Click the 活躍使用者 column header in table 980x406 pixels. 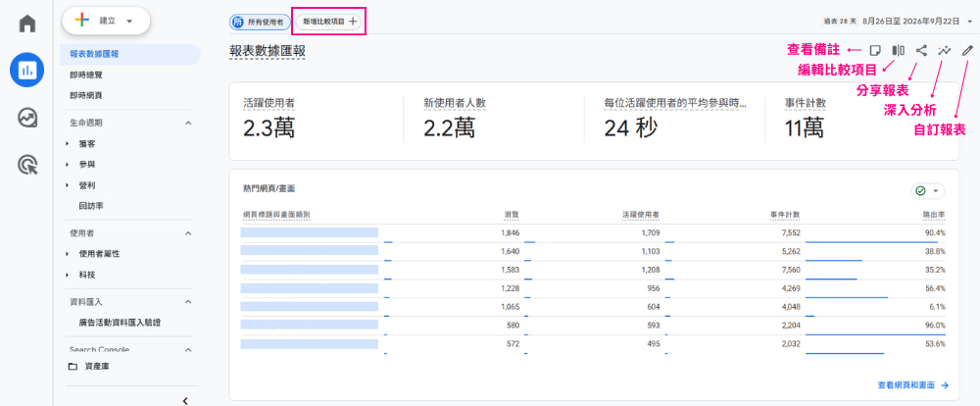coord(641,215)
